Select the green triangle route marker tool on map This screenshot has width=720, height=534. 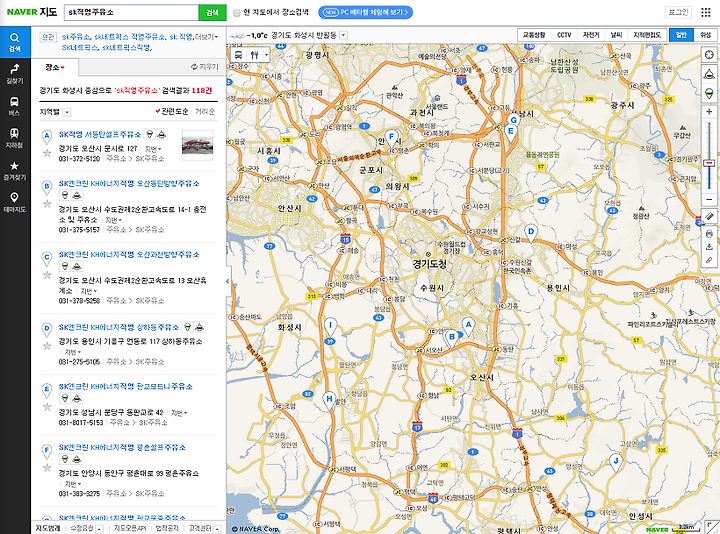709,73
